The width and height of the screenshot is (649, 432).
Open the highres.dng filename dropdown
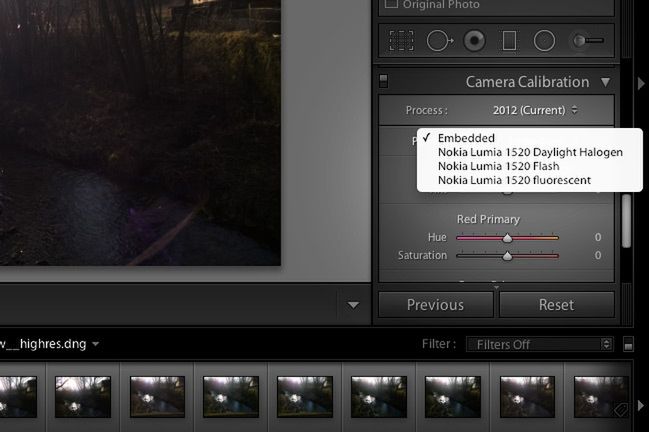click(x=96, y=344)
